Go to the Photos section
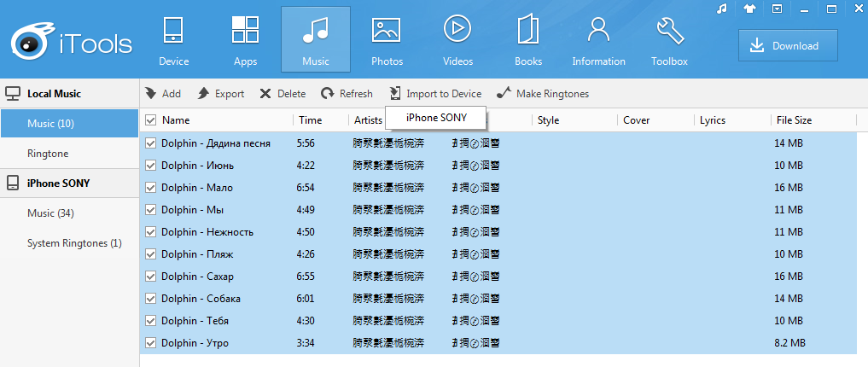This screenshot has width=868, height=367. (387, 40)
